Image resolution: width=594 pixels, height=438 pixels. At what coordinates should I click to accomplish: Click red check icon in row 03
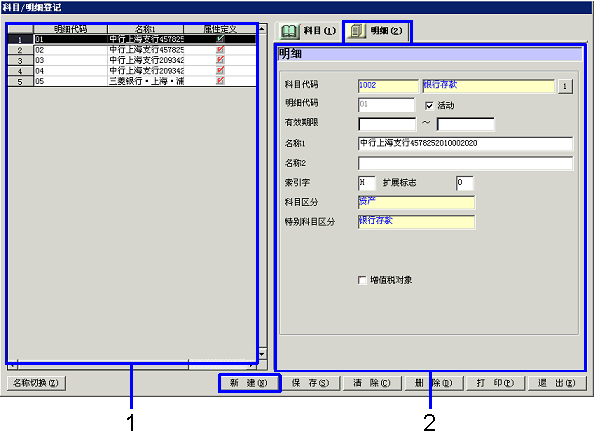pyautogui.click(x=220, y=60)
